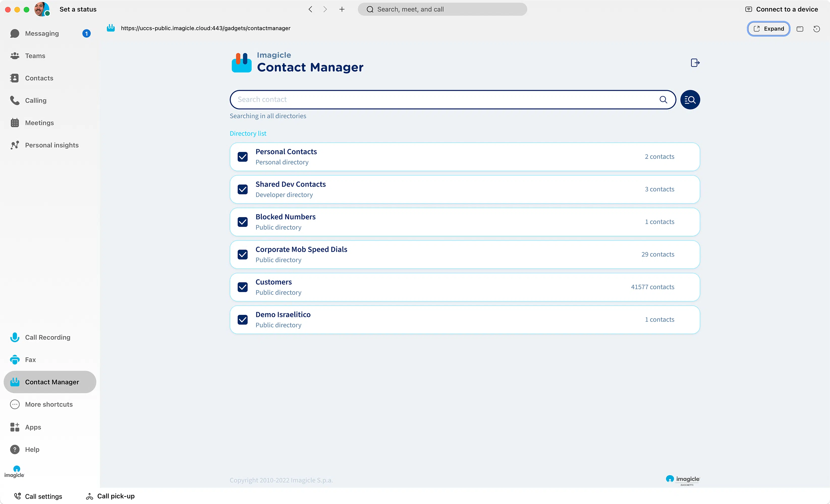The image size is (830, 504).
Task: Click the reload icon next to Expand
Action: point(816,29)
